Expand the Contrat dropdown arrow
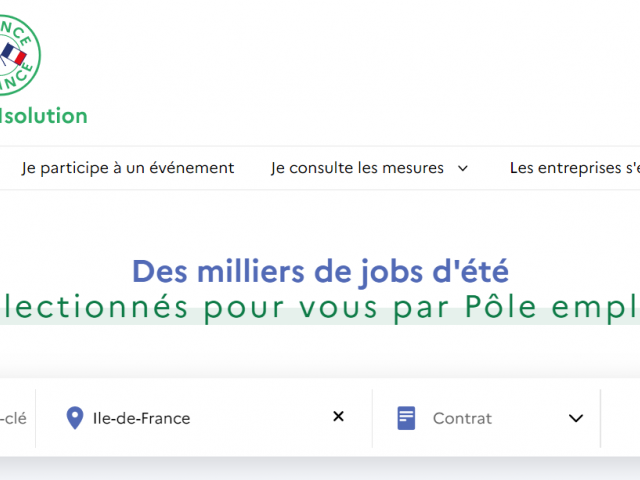640x480 pixels. pyautogui.click(x=576, y=418)
